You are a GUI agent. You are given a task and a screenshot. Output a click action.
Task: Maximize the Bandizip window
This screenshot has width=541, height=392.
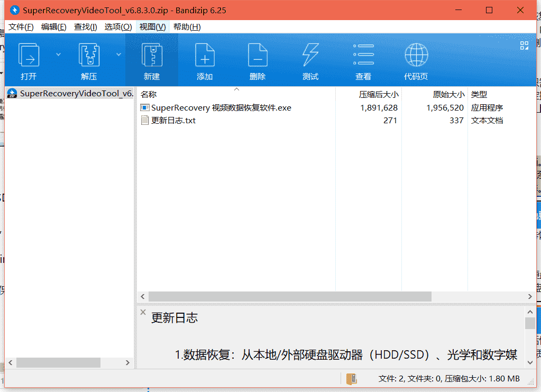489,11
